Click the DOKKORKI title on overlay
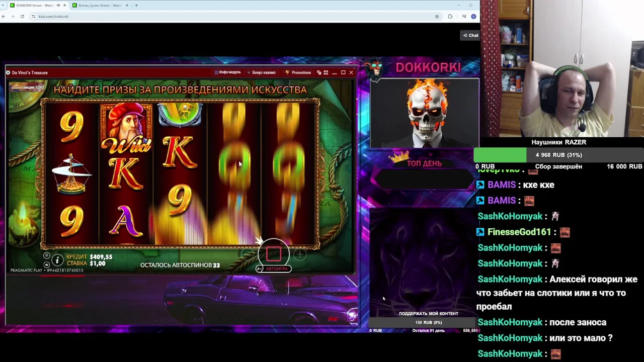Viewport: 644px width, 362px height. coord(428,67)
